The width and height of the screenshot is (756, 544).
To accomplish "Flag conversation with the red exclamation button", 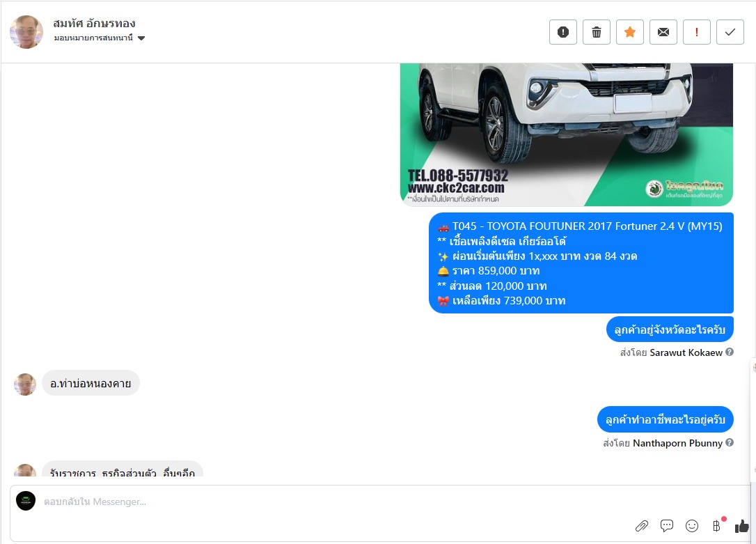I will [x=697, y=32].
